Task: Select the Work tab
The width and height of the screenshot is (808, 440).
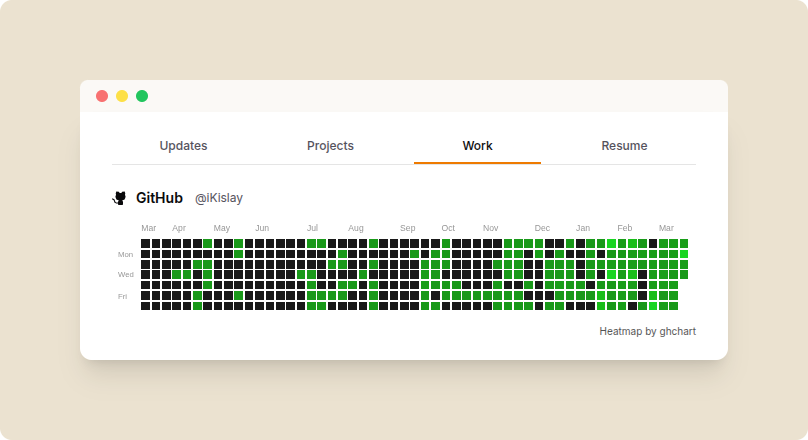Action: [x=477, y=146]
